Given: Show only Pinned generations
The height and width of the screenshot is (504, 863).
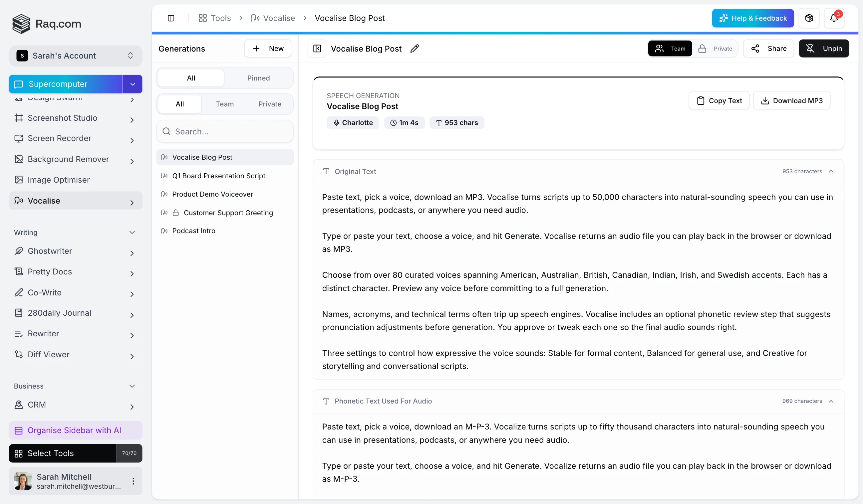Looking at the screenshot, I should click(259, 78).
